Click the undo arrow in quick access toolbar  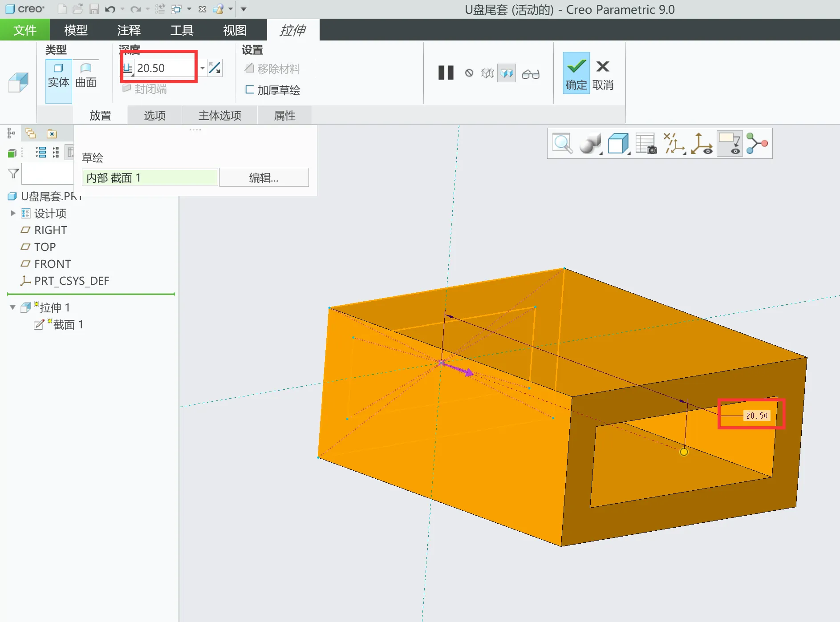(110, 9)
